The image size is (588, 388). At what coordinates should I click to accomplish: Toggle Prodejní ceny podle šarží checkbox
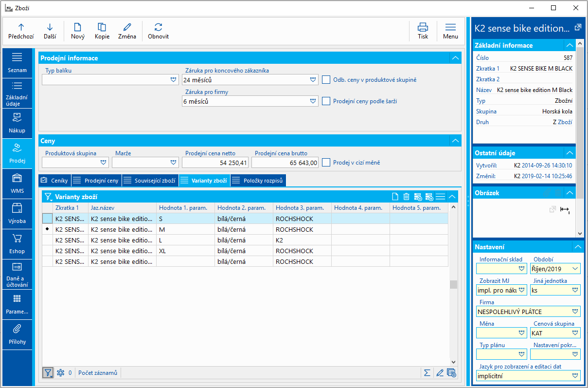click(x=326, y=101)
